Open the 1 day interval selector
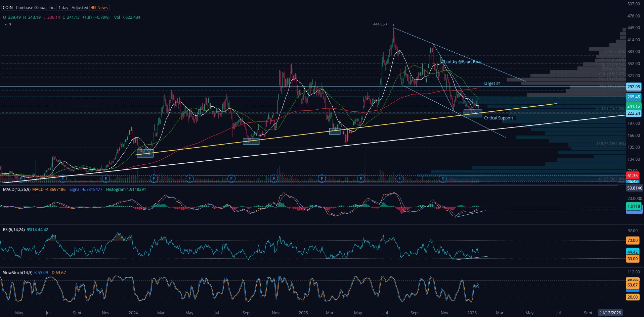This screenshot has height=317, width=644. (x=63, y=7)
